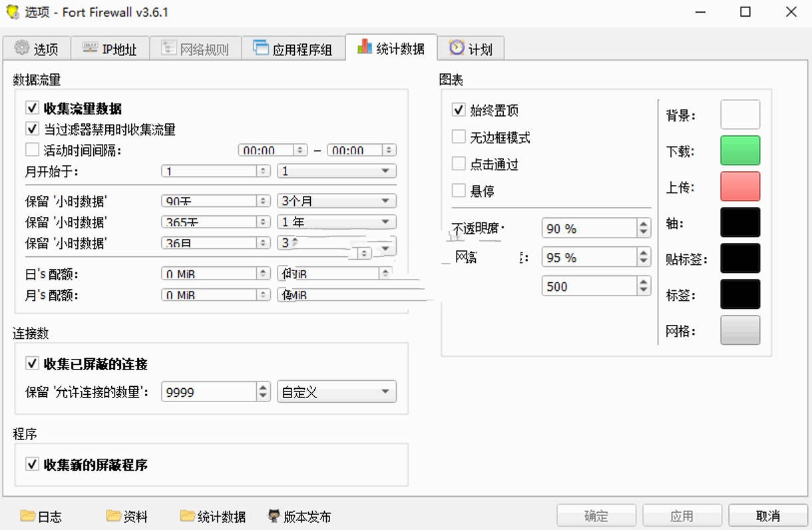This screenshot has width=812, height=530.
Task: Open the 自定义 connections dropdown
Action: (x=337, y=392)
